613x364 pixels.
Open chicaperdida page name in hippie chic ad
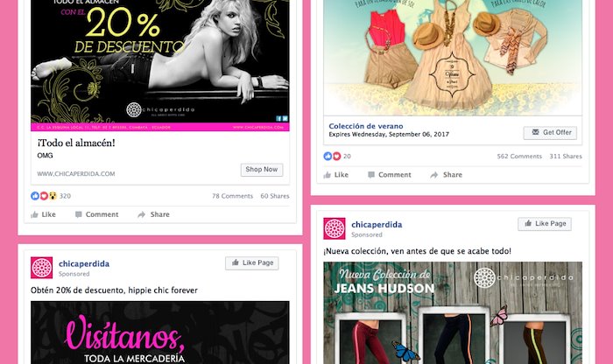84,263
